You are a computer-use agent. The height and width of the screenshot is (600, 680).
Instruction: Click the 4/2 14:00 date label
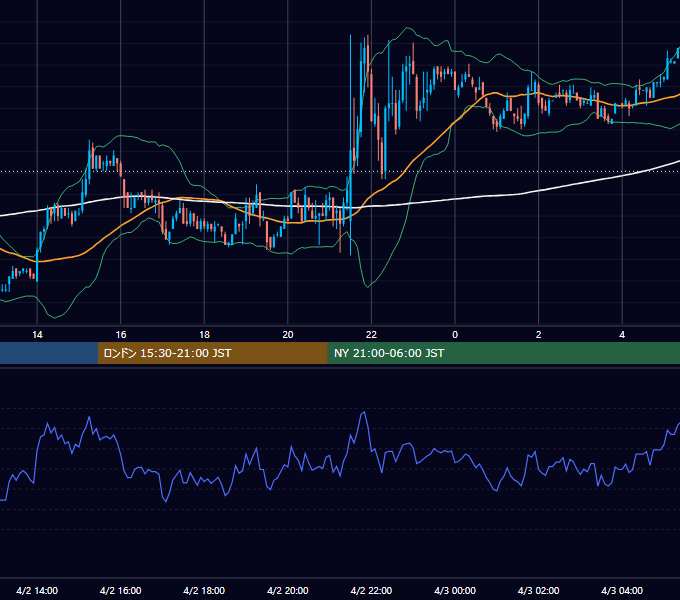(x=37, y=590)
